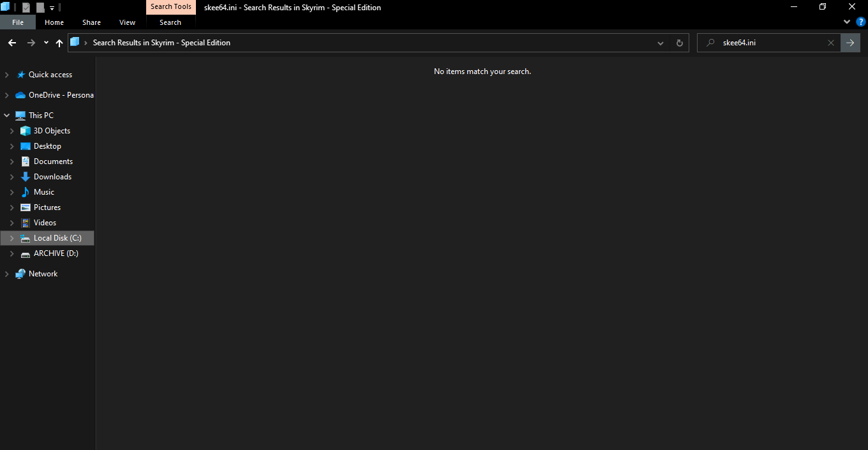The image size is (868, 450).
Task: Click the Local Disk (C:) drive icon
Action: 26,238
